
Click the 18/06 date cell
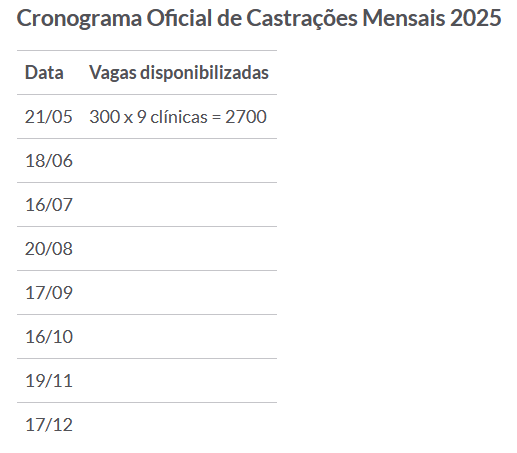click(49, 161)
